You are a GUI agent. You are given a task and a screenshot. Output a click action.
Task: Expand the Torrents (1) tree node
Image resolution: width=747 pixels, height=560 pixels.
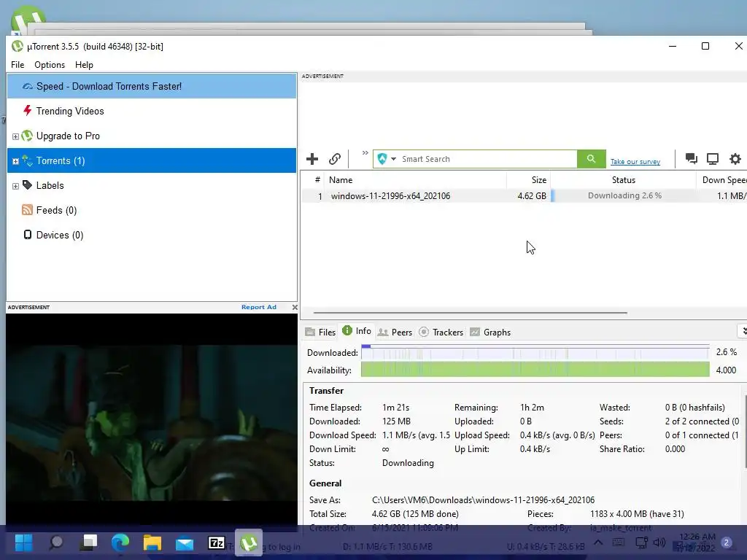[15, 161]
